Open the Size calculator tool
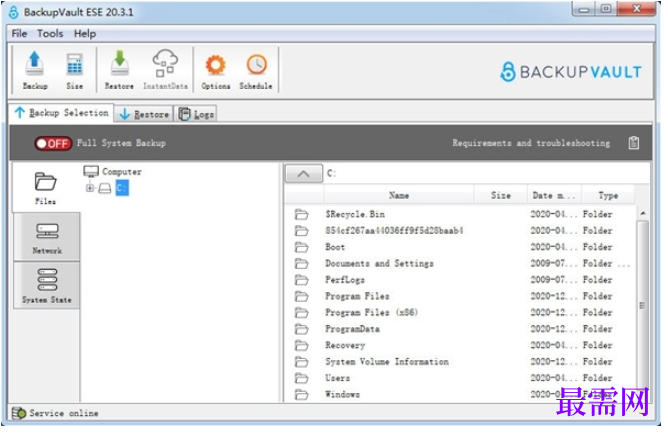The height and width of the screenshot is (433, 668). (x=75, y=69)
